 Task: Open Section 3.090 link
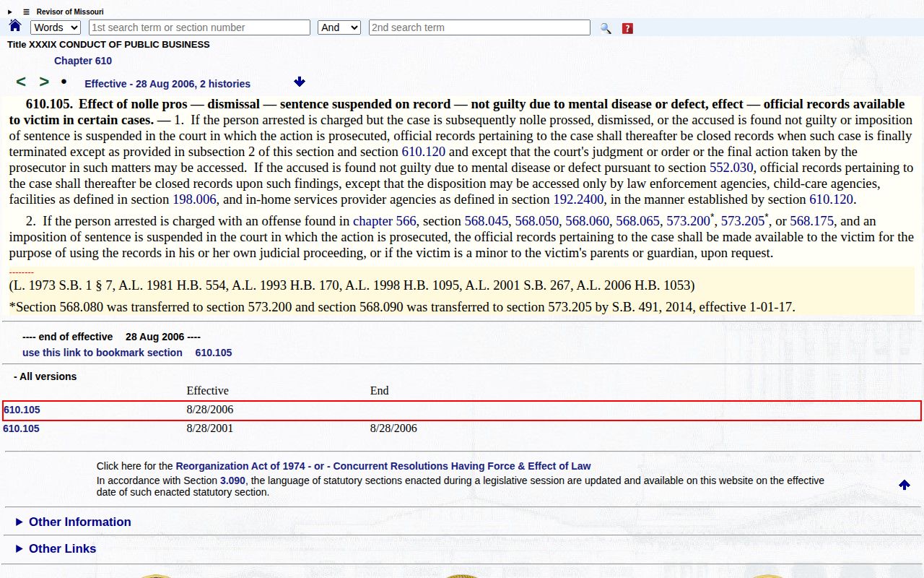(233, 480)
